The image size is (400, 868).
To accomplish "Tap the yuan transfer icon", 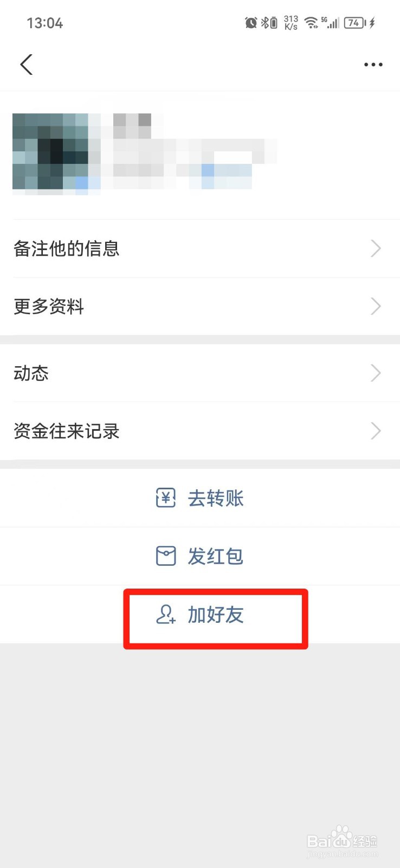I will (x=166, y=498).
